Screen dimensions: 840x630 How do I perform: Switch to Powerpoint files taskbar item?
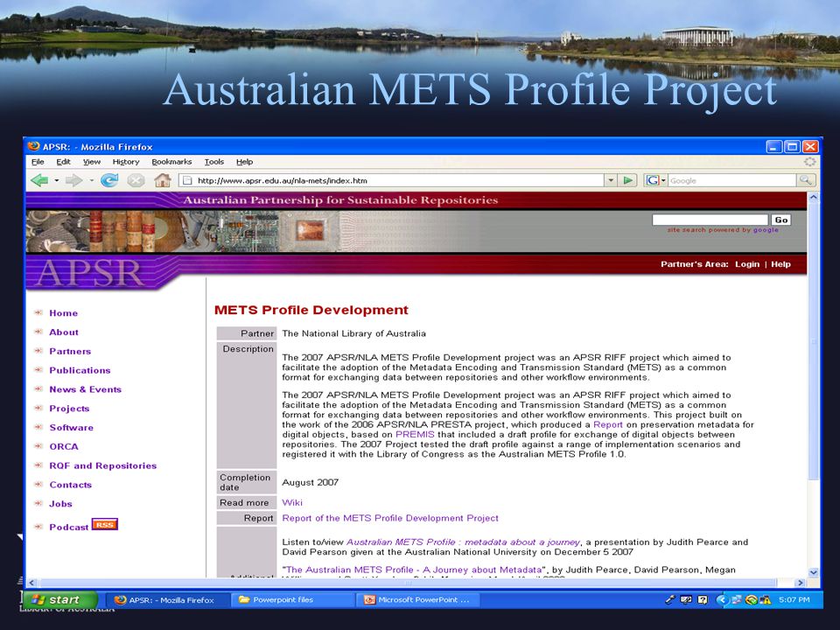pyautogui.click(x=294, y=600)
